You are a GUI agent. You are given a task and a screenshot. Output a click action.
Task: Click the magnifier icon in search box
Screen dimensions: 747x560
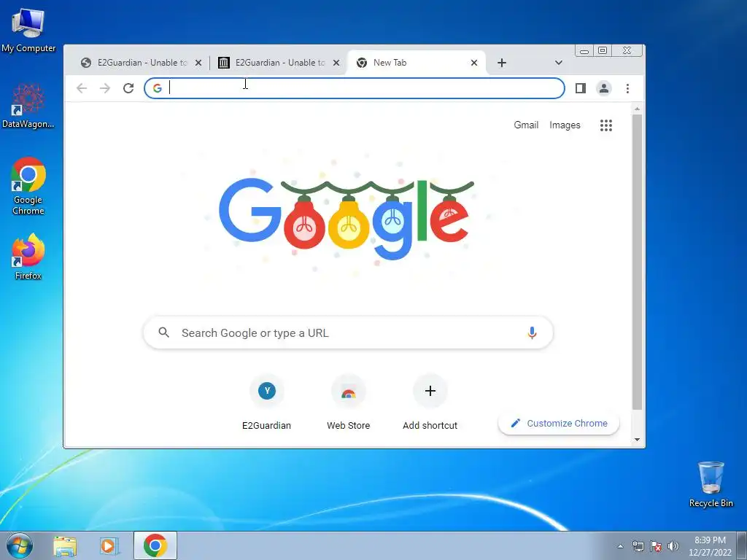pos(163,332)
